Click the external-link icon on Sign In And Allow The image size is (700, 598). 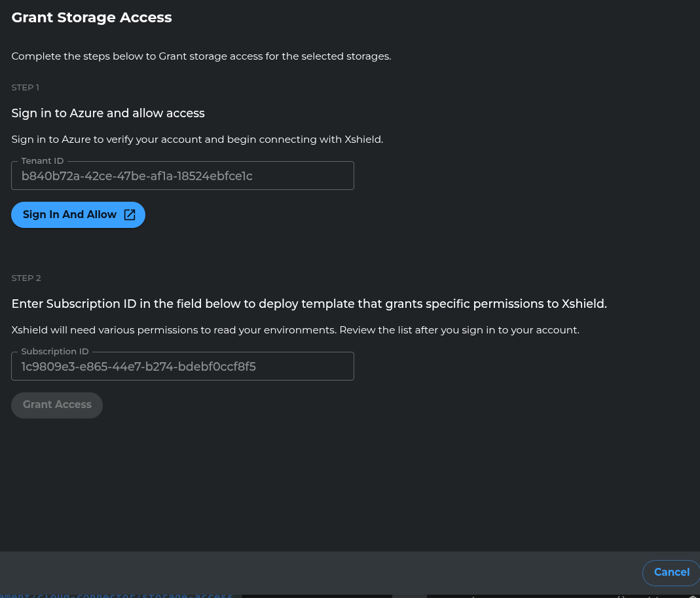click(129, 215)
